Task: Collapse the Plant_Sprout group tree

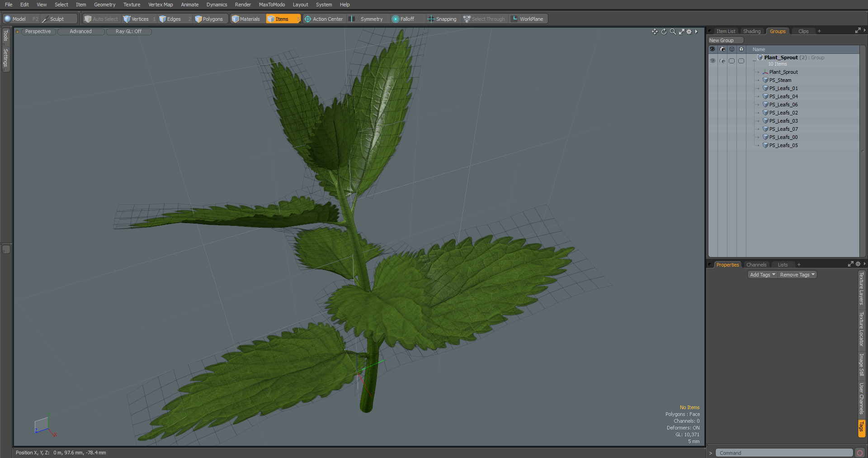Action: [754, 61]
